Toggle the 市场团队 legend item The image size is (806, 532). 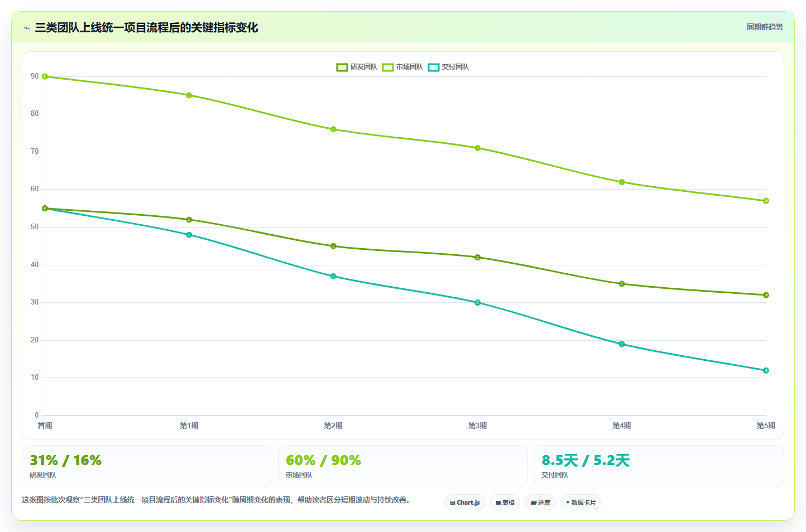click(x=402, y=67)
